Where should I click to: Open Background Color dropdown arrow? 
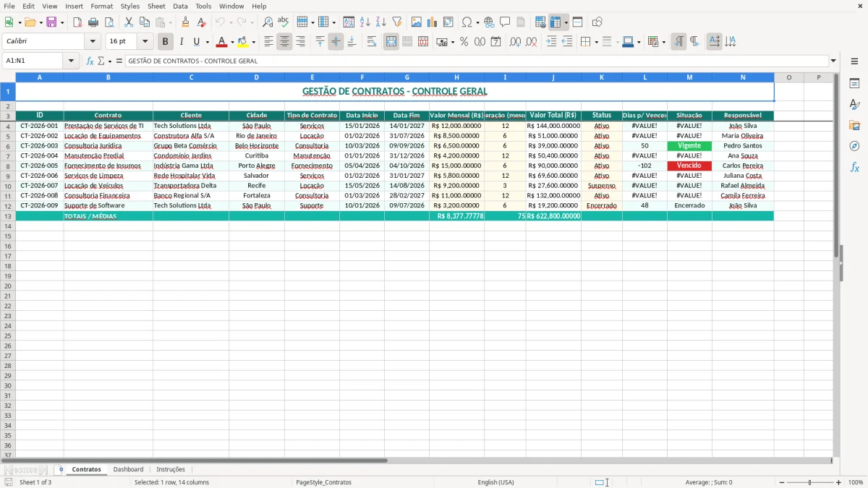tap(253, 42)
